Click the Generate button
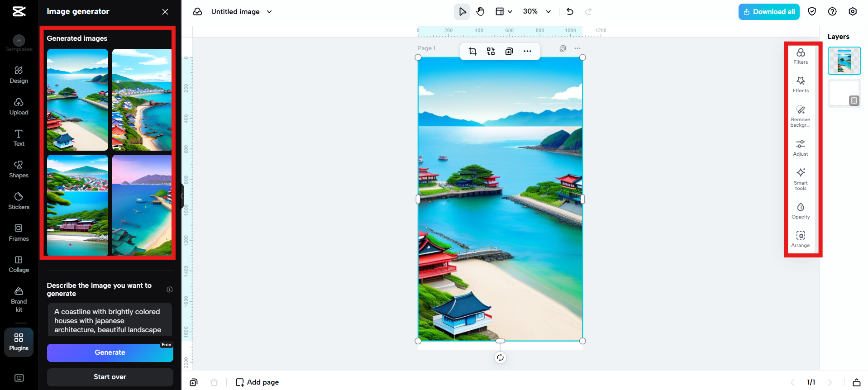Screen dimensions: 868x390 (110, 352)
